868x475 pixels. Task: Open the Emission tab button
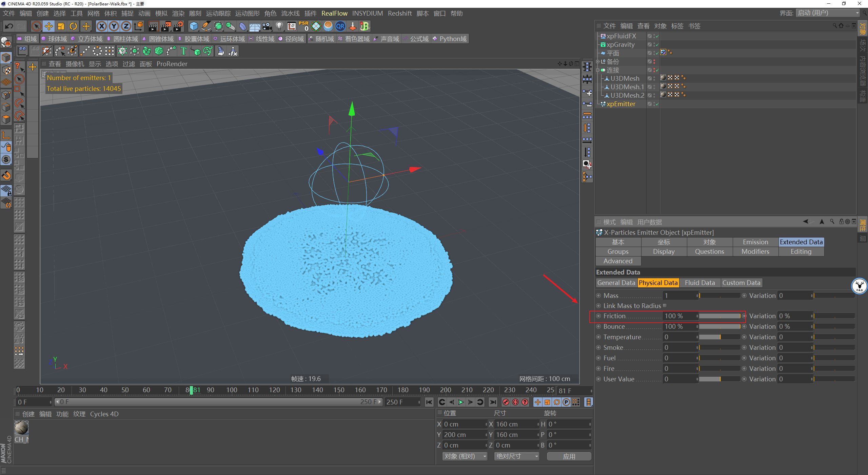755,242
